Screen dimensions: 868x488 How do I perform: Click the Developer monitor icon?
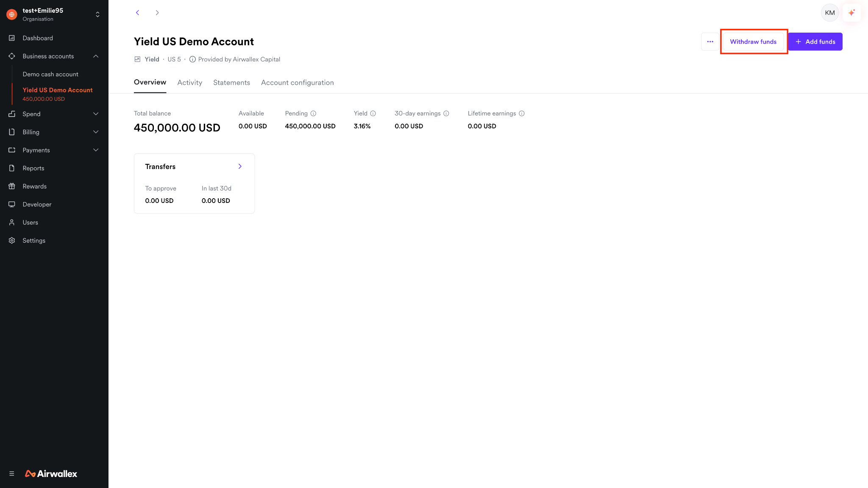click(x=12, y=204)
